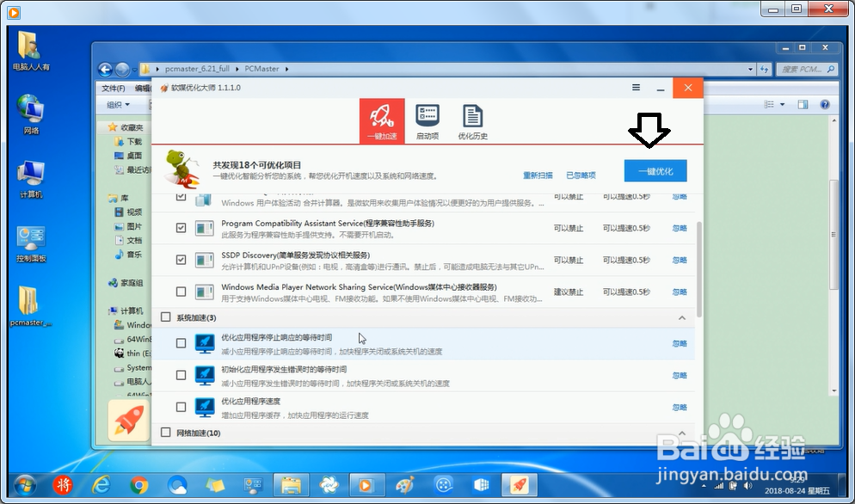Open Explorer help icon
Image resolution: width=855 pixels, height=504 pixels.
tap(824, 104)
